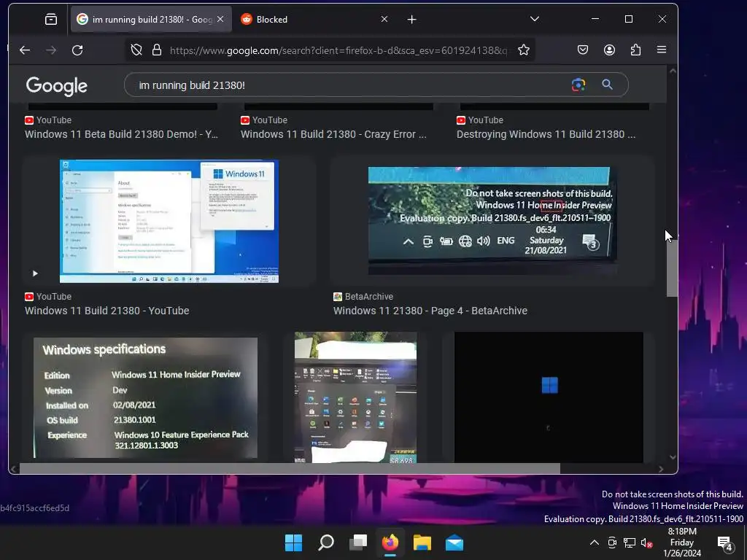747x560 pixels.
Task: Open Firefox View recent browsing icon
Action: (51, 19)
